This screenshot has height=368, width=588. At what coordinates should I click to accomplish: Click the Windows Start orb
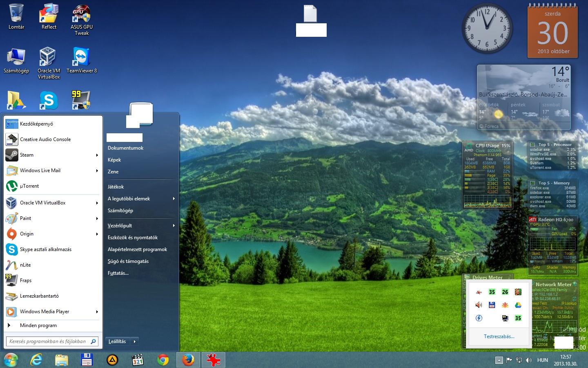pyautogui.click(x=11, y=360)
